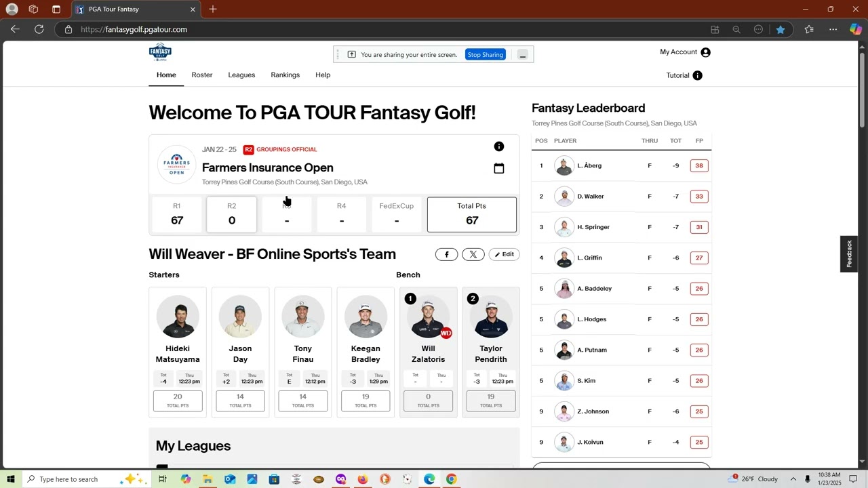Close the PGA Tour Fantasy tab
868x488 pixels.
pos(193,9)
